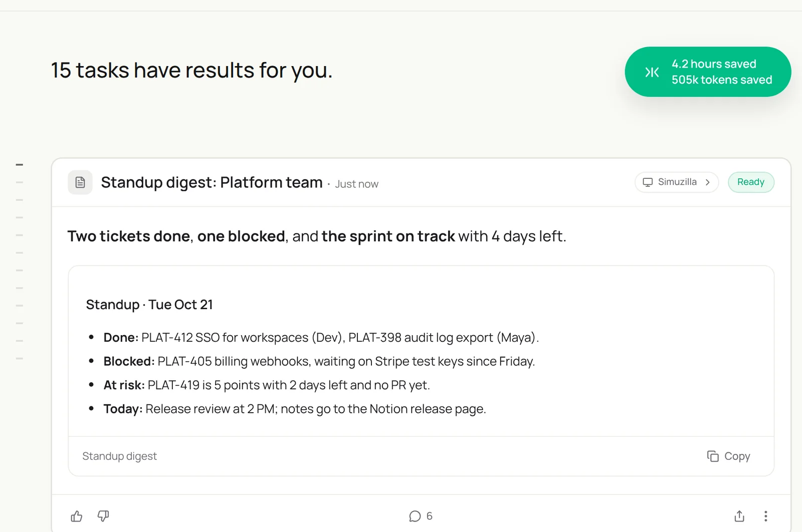The width and height of the screenshot is (802, 532).
Task: Click '15 tasks have results for you.' heading
Action: (x=191, y=70)
